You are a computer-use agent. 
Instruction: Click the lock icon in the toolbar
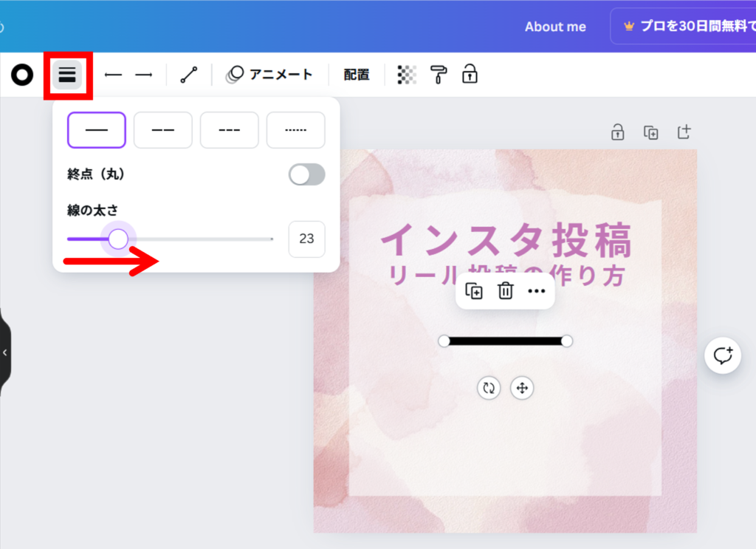pyautogui.click(x=470, y=75)
